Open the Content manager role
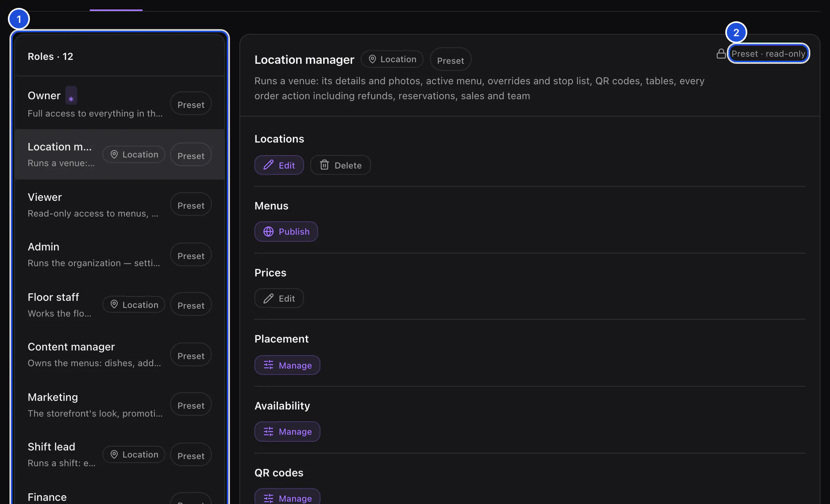Image resolution: width=830 pixels, height=504 pixels. coord(120,355)
